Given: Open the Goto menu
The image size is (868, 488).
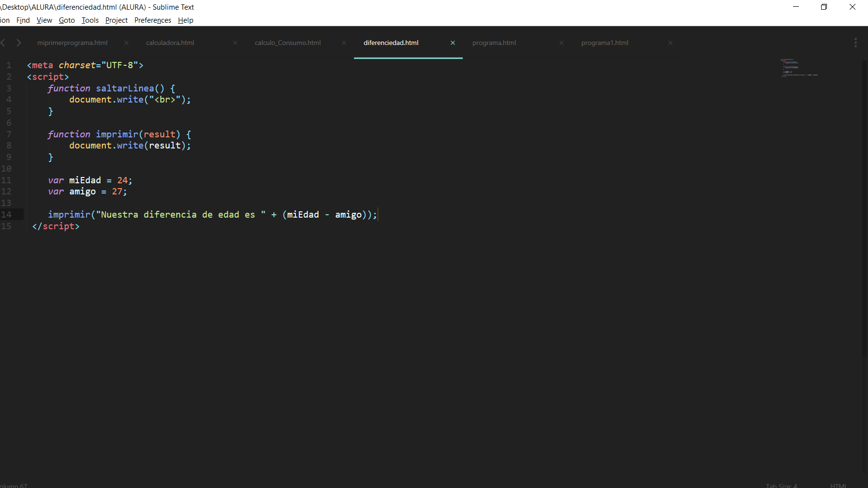Looking at the screenshot, I should tap(67, 20).
